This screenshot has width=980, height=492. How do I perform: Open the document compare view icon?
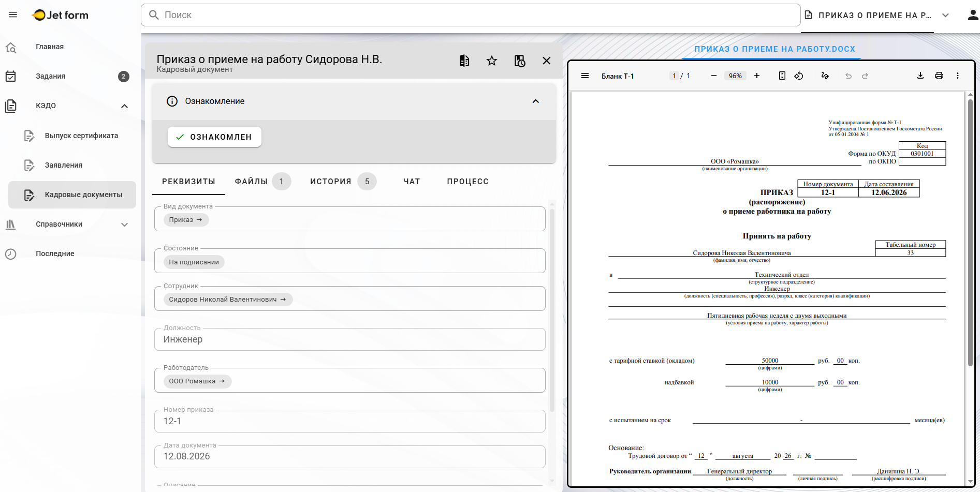[464, 61]
